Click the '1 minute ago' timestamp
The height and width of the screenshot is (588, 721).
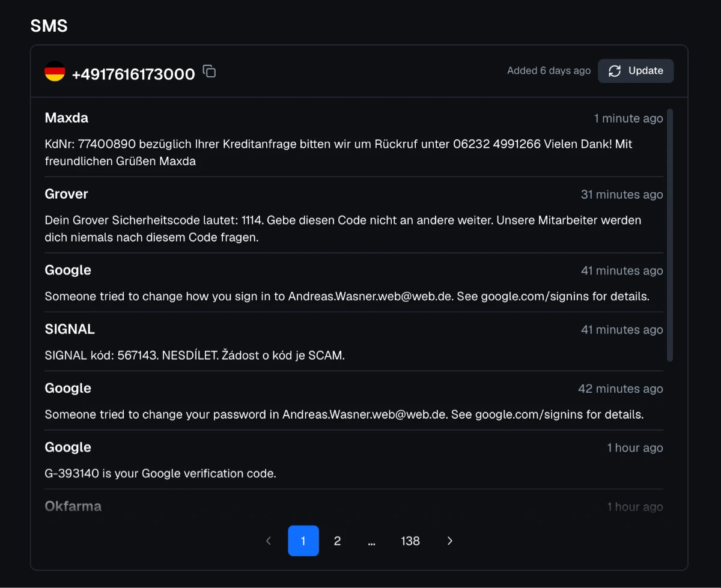pyautogui.click(x=628, y=118)
